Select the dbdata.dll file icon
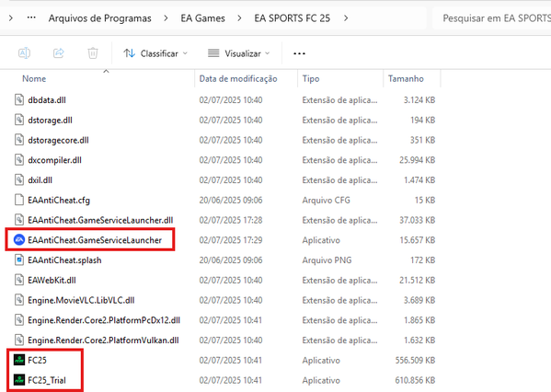551x392 pixels. pyautogui.click(x=19, y=100)
